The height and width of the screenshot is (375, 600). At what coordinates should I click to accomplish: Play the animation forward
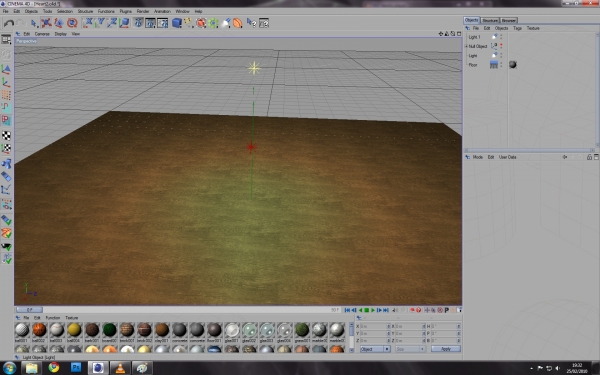tap(373, 310)
